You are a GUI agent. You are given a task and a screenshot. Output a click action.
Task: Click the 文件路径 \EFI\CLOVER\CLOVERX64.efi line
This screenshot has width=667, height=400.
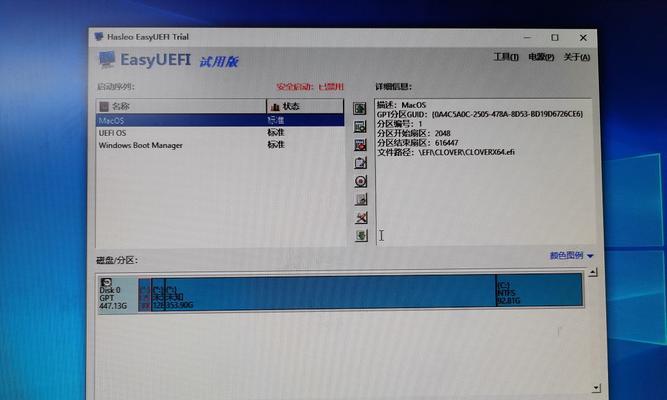tap(446, 152)
